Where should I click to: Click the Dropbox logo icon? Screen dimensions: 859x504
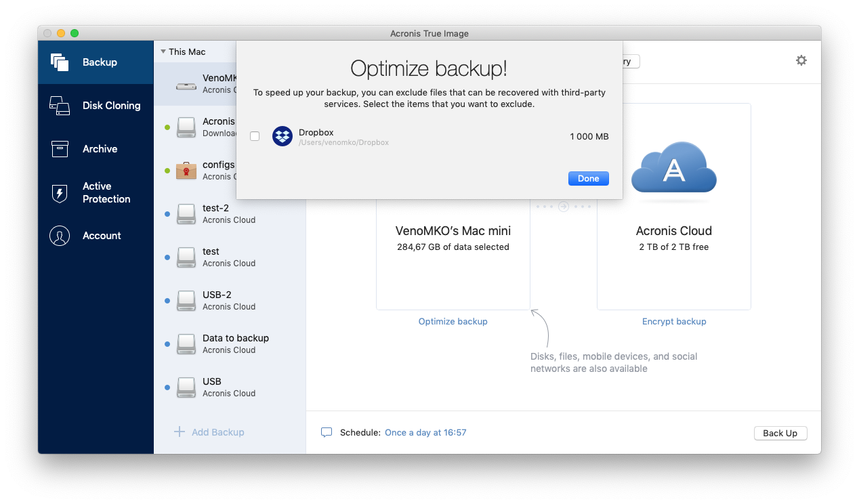[282, 137]
